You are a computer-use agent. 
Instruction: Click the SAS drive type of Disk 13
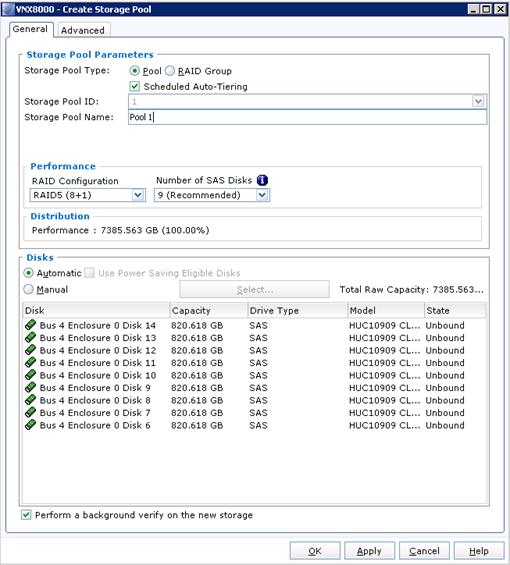tap(258, 338)
